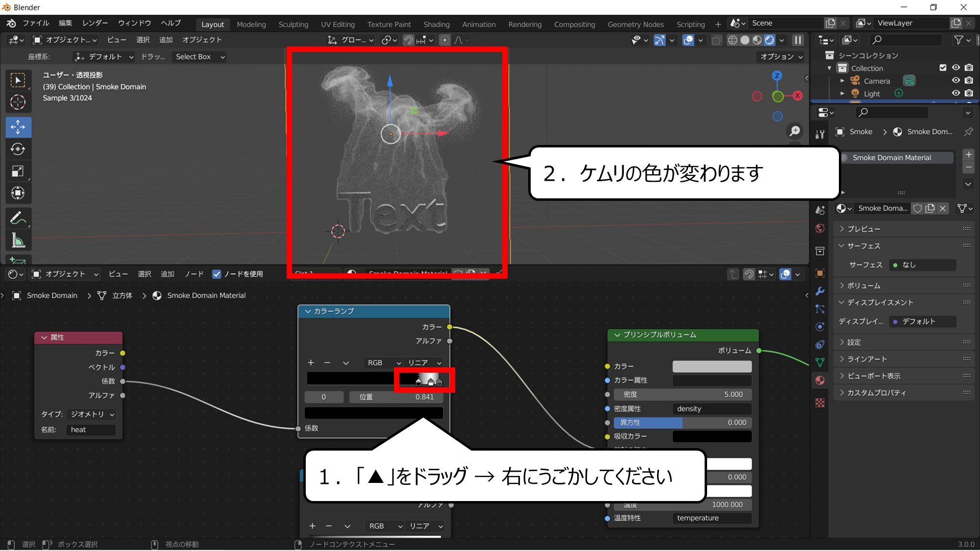Open the World properties tab
The width and height of the screenshot is (980, 551).
(x=820, y=228)
